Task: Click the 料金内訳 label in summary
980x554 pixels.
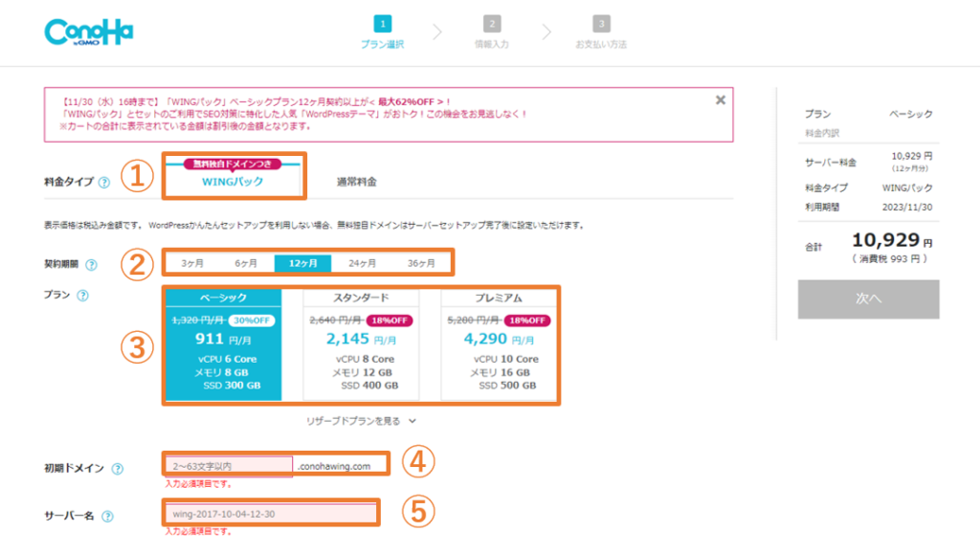Action: (x=822, y=134)
